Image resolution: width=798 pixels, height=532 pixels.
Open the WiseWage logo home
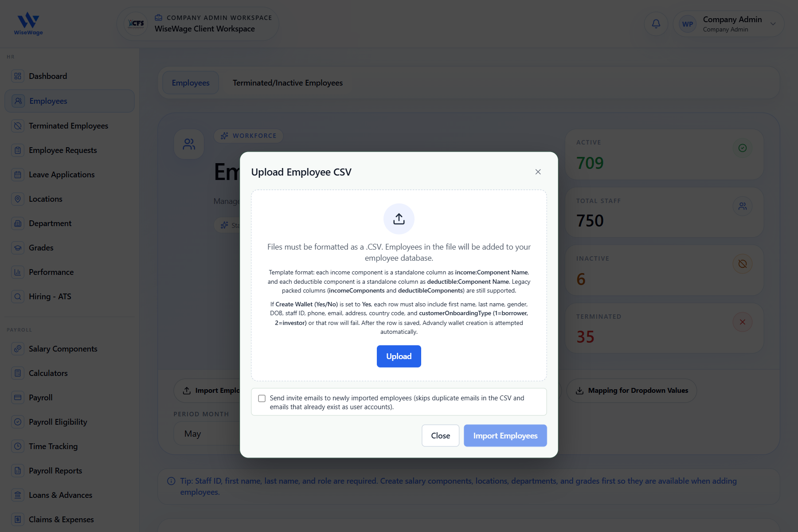point(28,24)
